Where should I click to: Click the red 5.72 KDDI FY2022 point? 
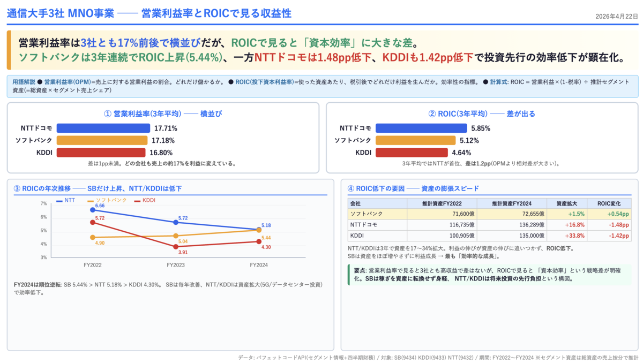[93, 222]
